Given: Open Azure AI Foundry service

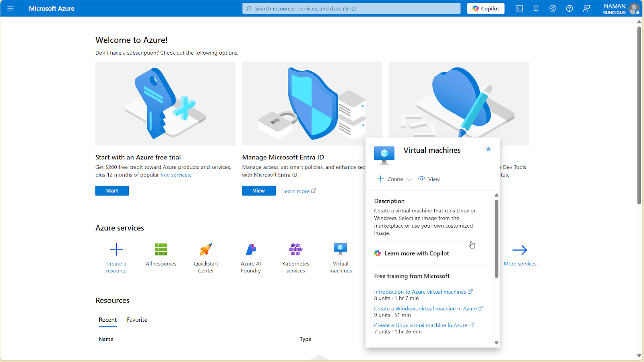Looking at the screenshot, I should pyautogui.click(x=251, y=250).
